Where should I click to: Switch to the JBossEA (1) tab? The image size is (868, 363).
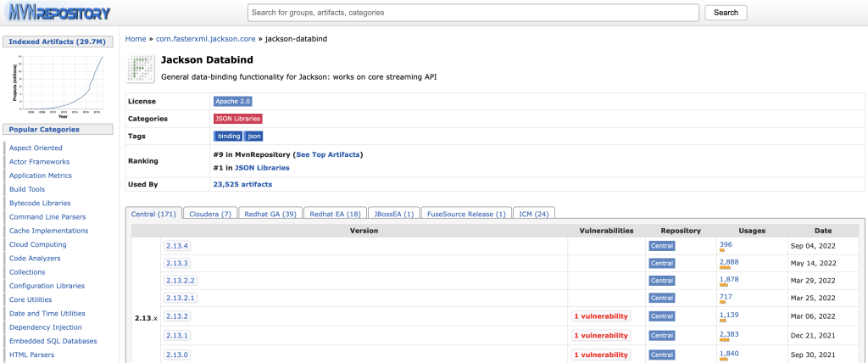point(393,214)
